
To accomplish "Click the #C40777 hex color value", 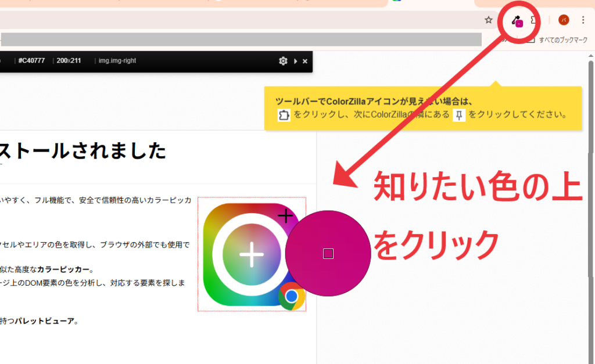I will [x=31, y=60].
